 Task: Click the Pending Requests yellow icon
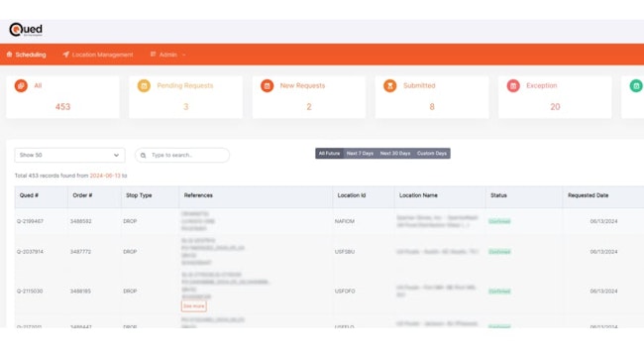(144, 86)
